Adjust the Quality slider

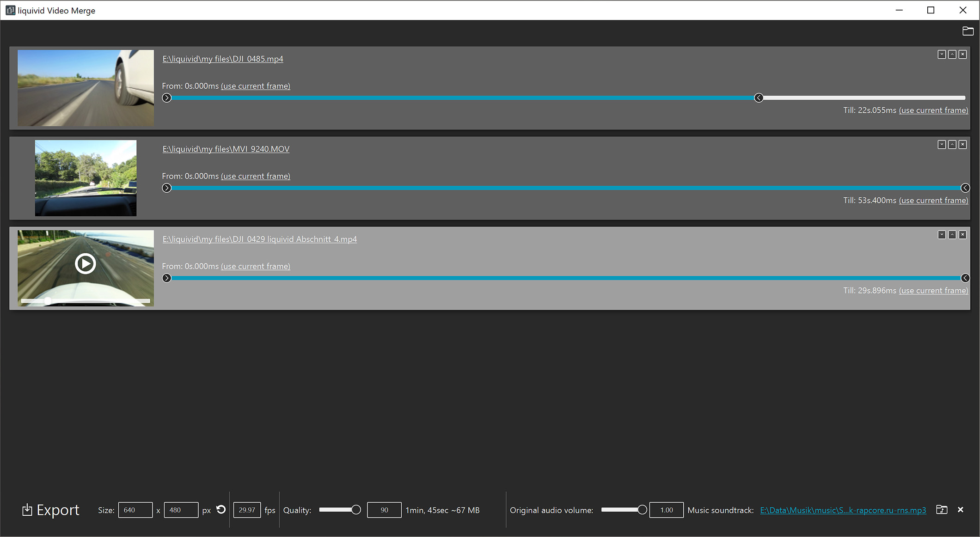[356, 509]
